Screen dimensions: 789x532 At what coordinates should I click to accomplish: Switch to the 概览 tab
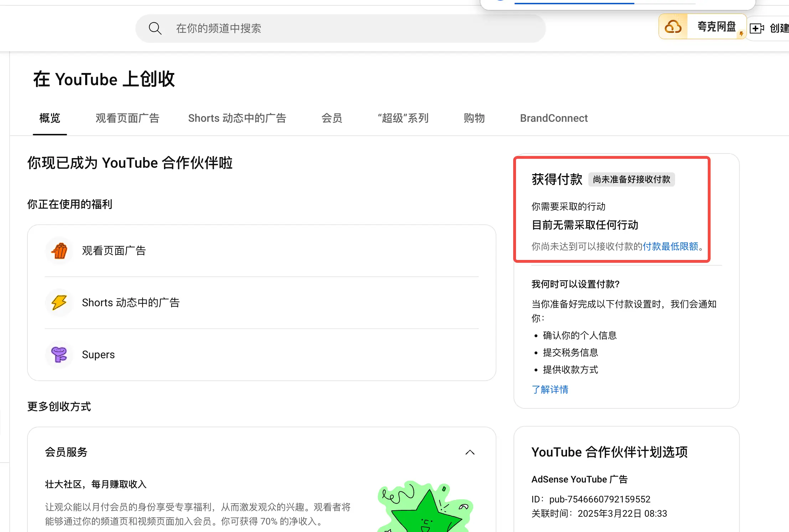pyautogui.click(x=50, y=118)
